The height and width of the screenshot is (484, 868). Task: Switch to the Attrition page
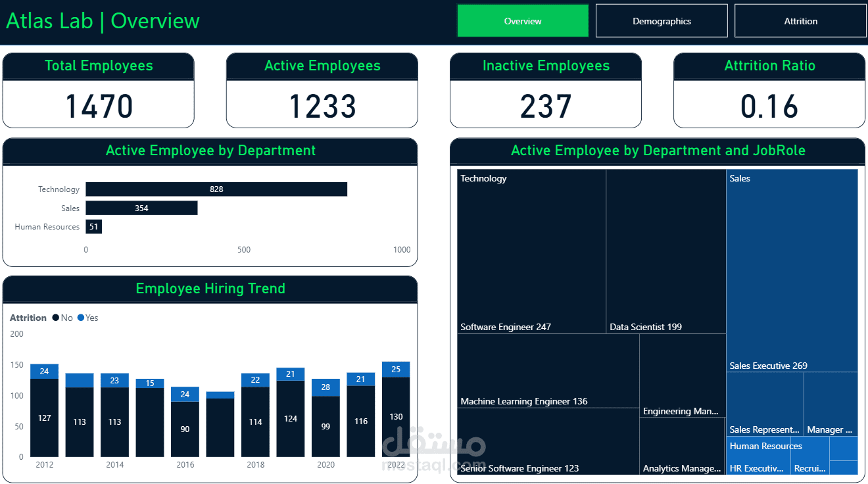coord(800,20)
